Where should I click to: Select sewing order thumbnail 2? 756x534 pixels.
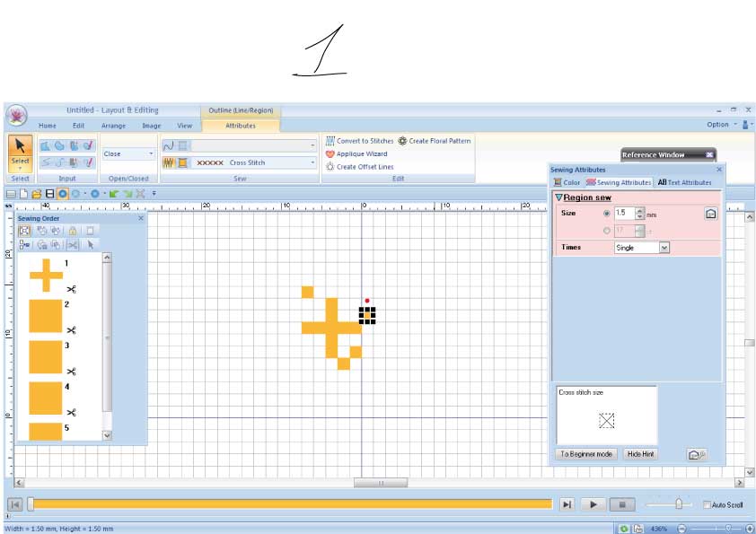(x=46, y=316)
